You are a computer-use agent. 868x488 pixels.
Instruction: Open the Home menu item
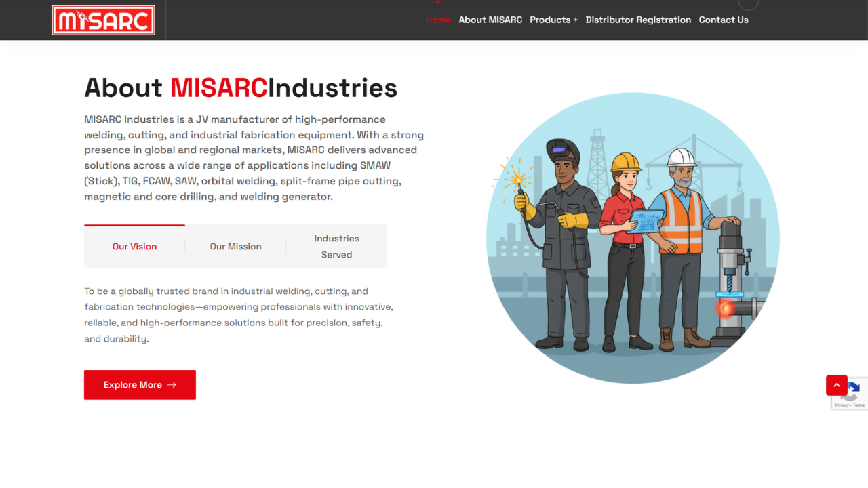click(x=438, y=20)
